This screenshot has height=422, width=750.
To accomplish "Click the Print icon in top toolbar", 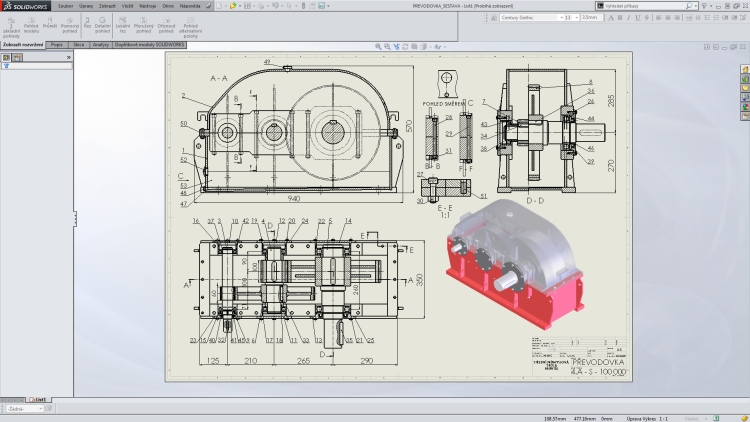I will (x=261, y=6).
